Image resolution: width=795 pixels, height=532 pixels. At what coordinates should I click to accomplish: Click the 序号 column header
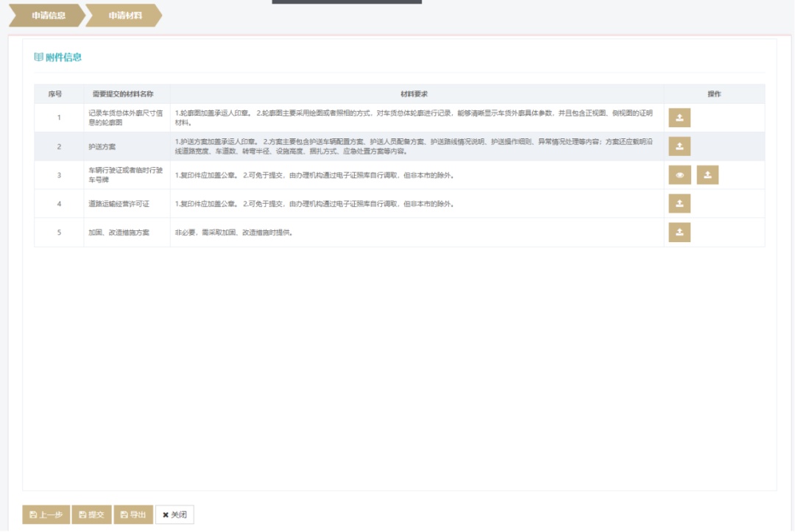tap(59, 94)
